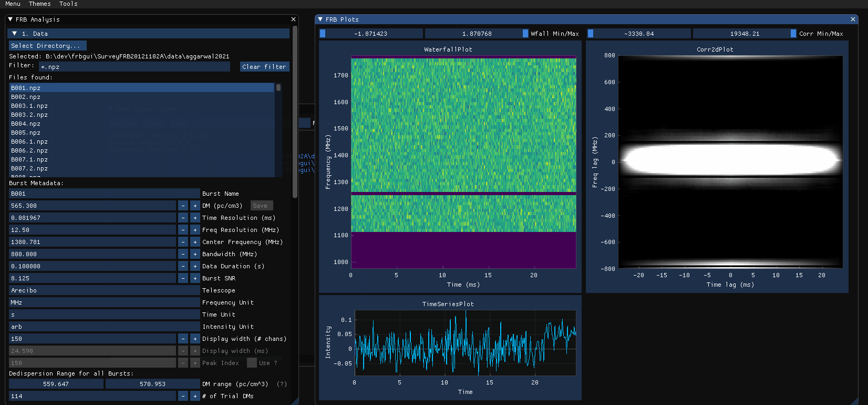
Task: Click the Clear filter button
Action: coord(265,67)
